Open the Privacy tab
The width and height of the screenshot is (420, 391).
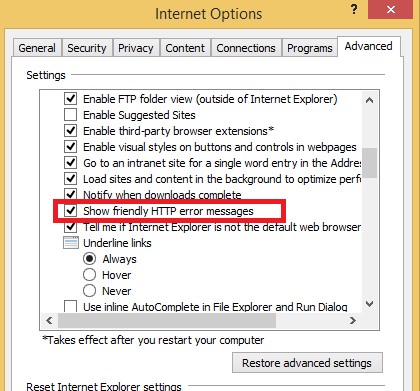136,48
